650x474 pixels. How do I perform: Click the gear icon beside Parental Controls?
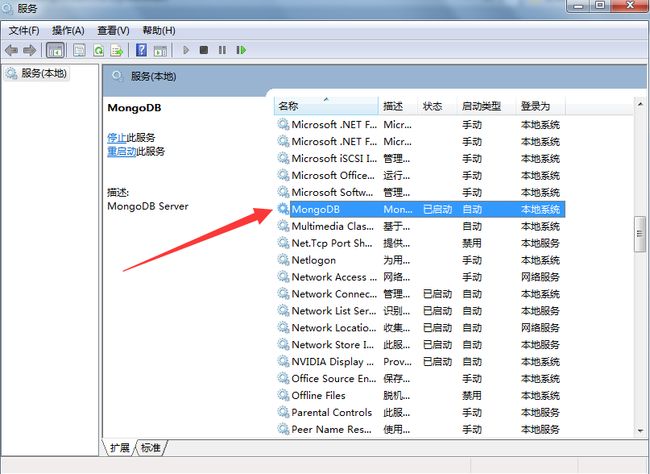click(x=283, y=412)
